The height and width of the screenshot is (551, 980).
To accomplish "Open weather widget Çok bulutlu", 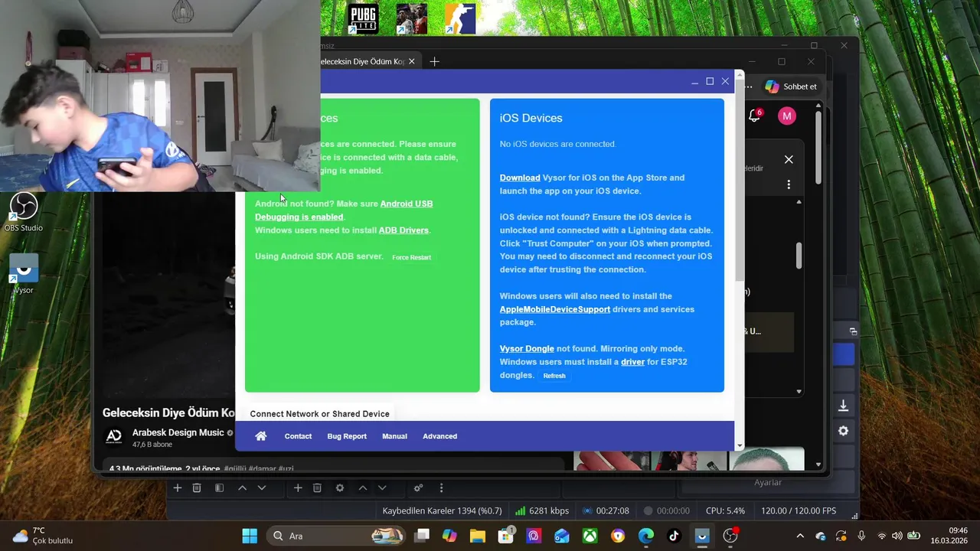I will click(43, 536).
